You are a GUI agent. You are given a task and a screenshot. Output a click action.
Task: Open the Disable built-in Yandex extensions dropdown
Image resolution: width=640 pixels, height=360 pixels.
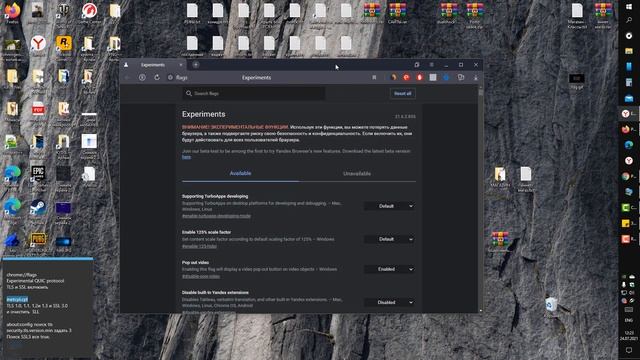click(390, 302)
